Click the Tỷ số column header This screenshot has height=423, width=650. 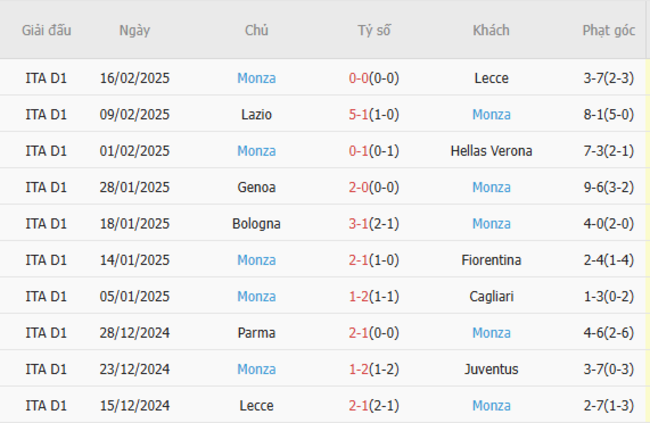tap(374, 30)
